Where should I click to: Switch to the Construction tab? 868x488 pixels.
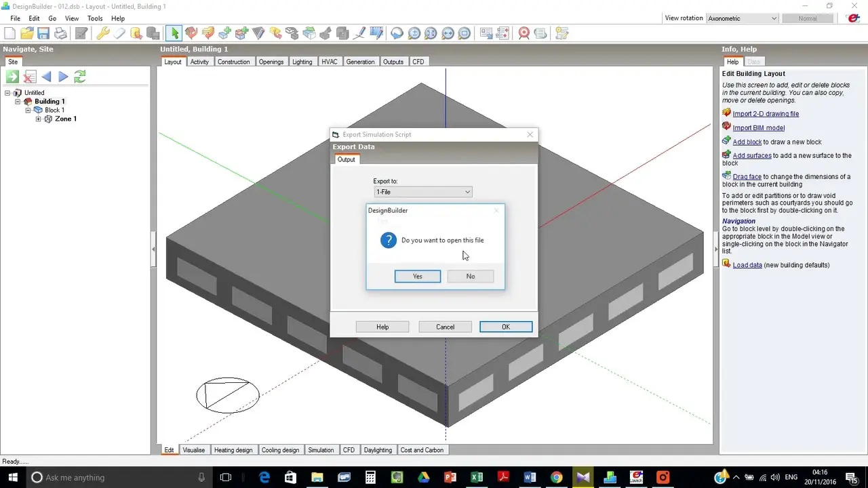click(233, 62)
